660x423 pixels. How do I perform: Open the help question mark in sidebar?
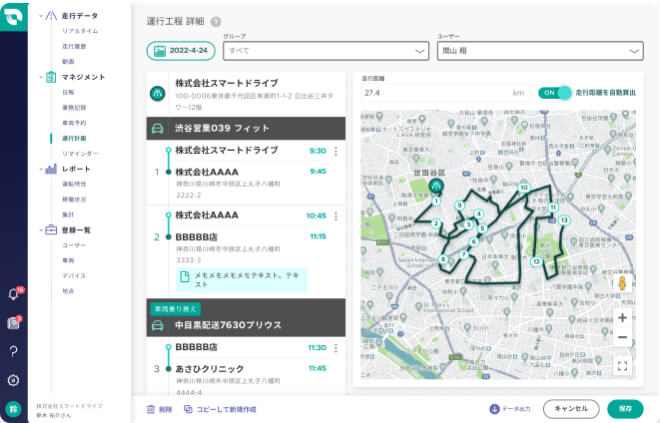pos(13,351)
